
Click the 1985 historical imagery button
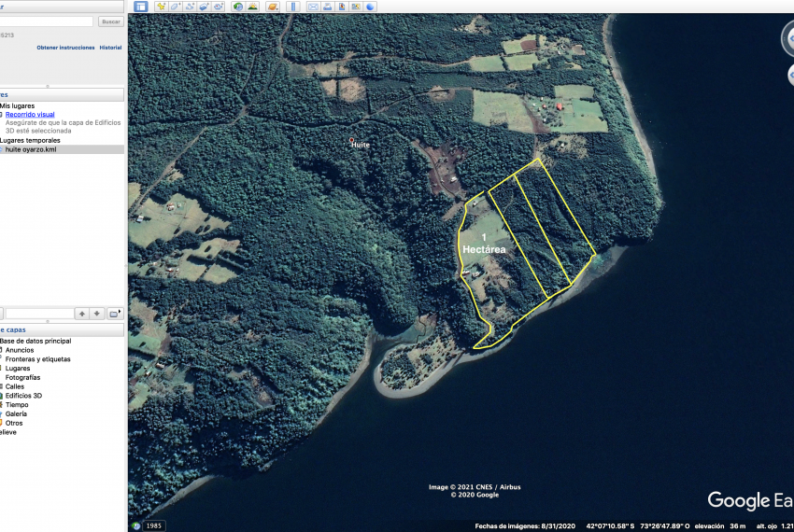click(154, 525)
